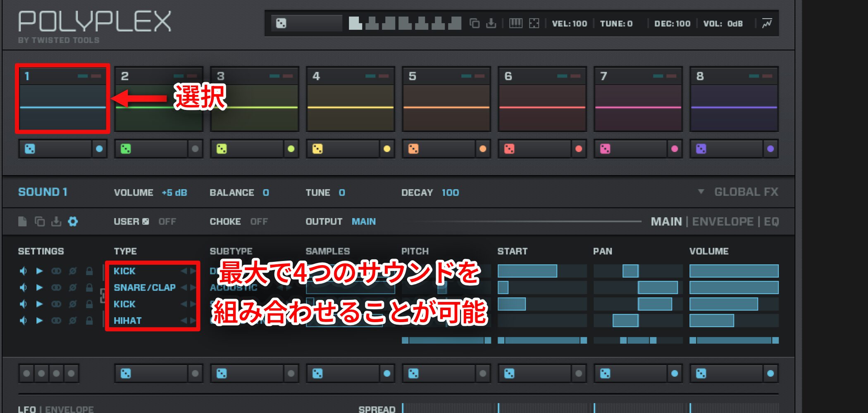Select sound pad 5
The image size is (868, 413).
tap(446, 99)
